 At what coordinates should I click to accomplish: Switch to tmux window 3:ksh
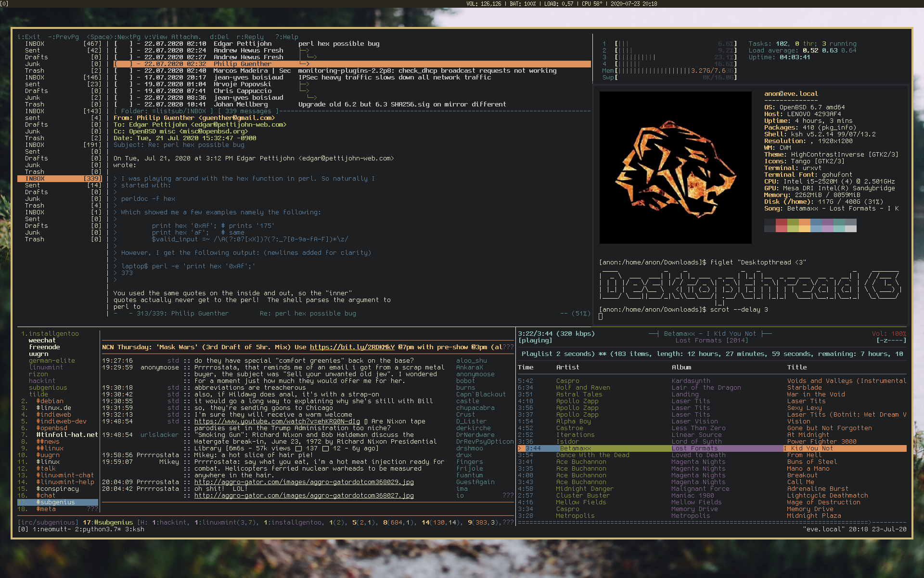pos(135,529)
